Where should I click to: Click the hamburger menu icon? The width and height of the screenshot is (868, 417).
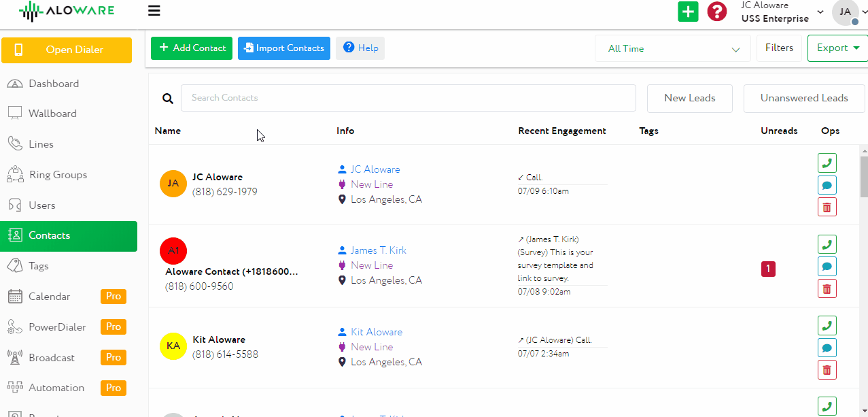click(154, 10)
